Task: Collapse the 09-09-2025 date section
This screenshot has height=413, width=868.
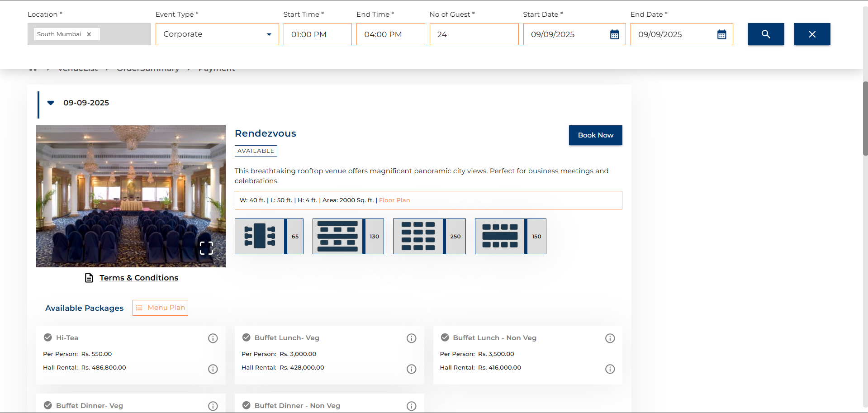Action: point(50,103)
